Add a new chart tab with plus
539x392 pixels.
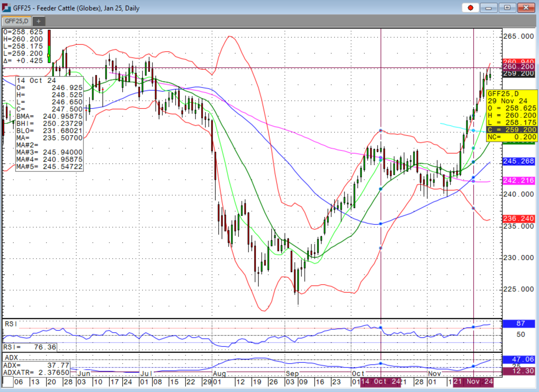39,21
